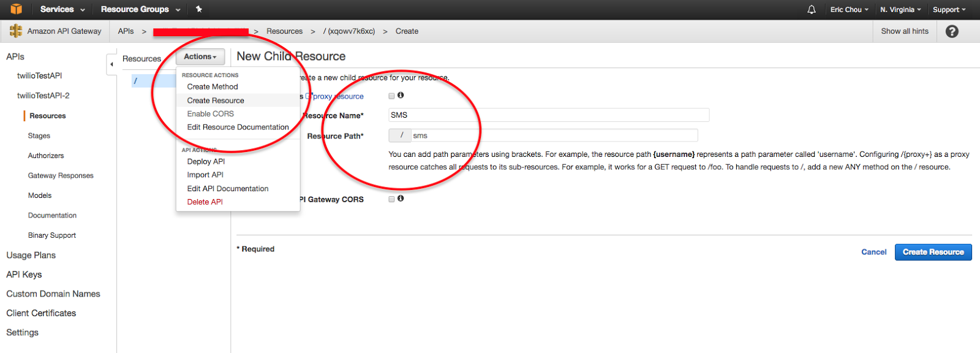Toggle the Actions dropdown button
Image resolution: width=980 pixels, height=353 pixels.
click(x=200, y=56)
